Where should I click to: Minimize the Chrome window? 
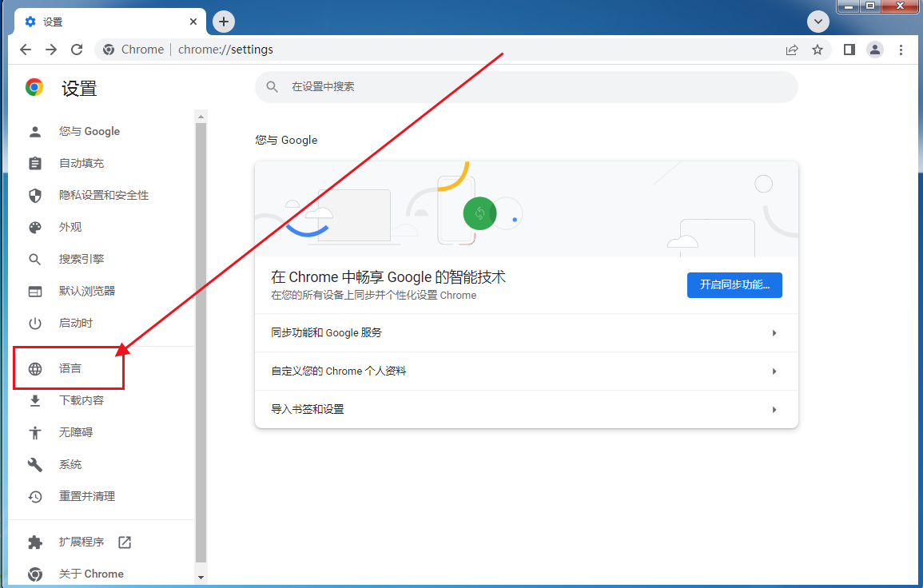coord(849,6)
